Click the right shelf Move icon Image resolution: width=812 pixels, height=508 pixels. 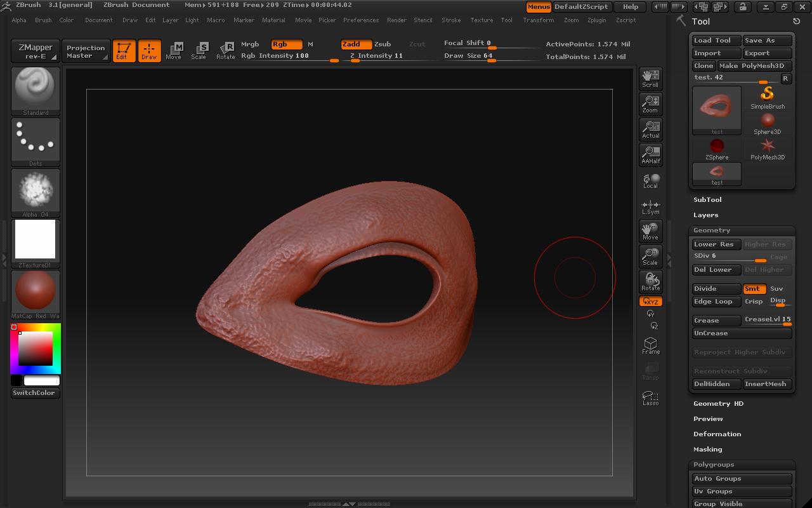coord(650,231)
